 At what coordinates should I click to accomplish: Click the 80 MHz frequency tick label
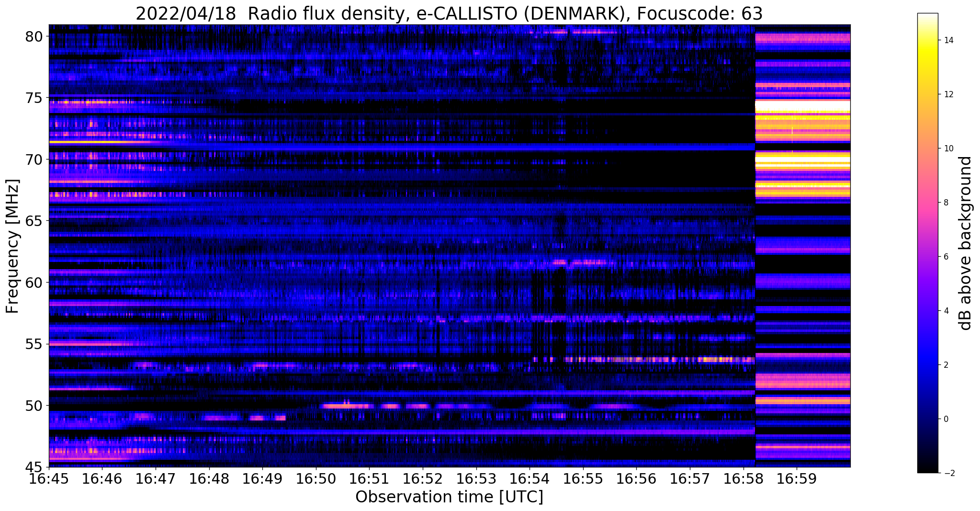point(34,36)
